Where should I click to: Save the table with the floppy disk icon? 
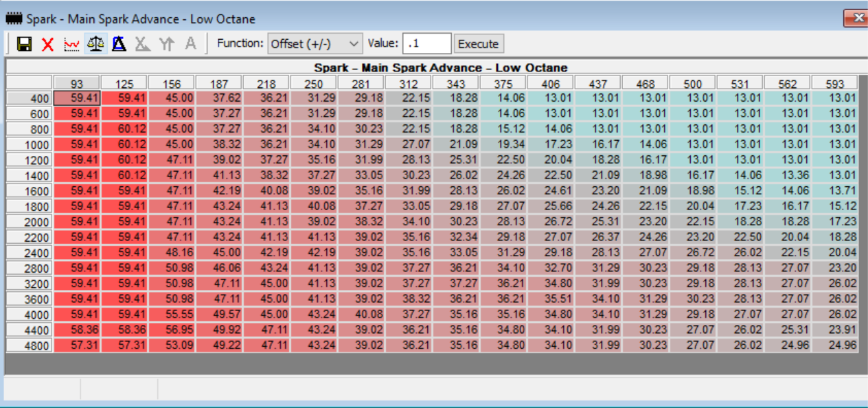(x=25, y=44)
